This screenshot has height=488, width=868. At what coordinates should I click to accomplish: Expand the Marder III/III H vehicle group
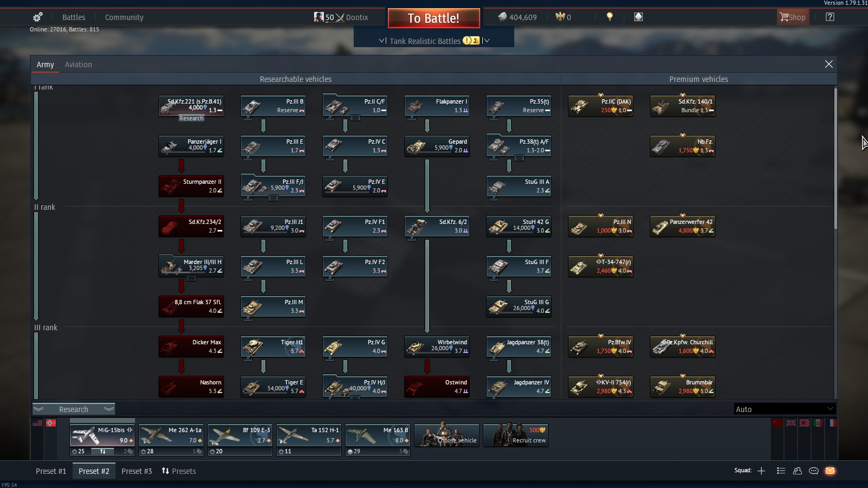coord(191,278)
